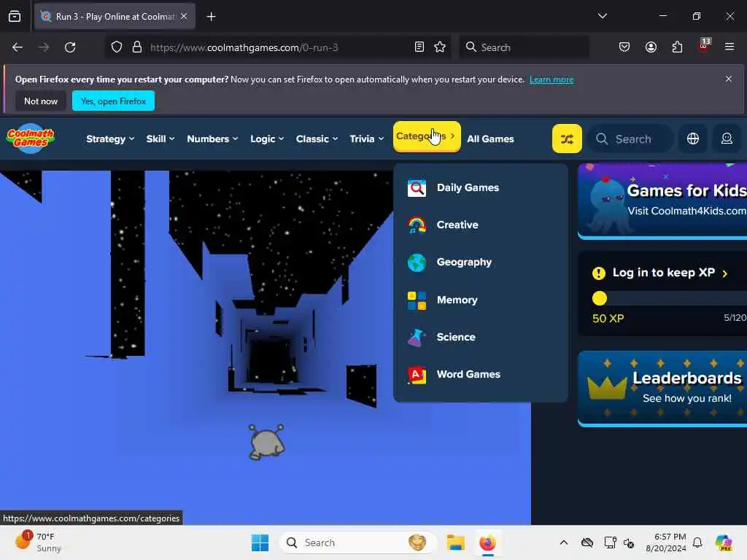Click the Geography globe icon

point(417,262)
